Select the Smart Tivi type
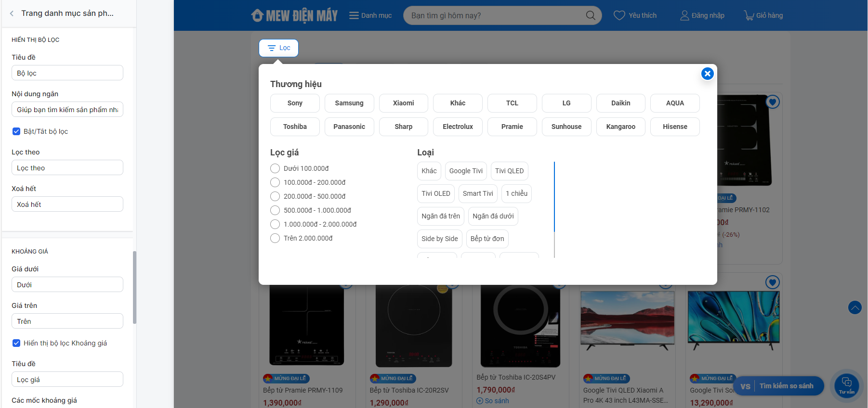The width and height of the screenshot is (868, 408). 478,193
